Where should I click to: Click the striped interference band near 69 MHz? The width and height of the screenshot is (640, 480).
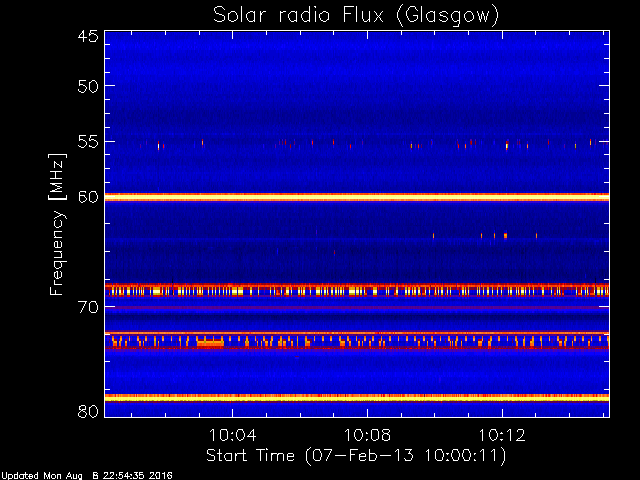click(357, 290)
